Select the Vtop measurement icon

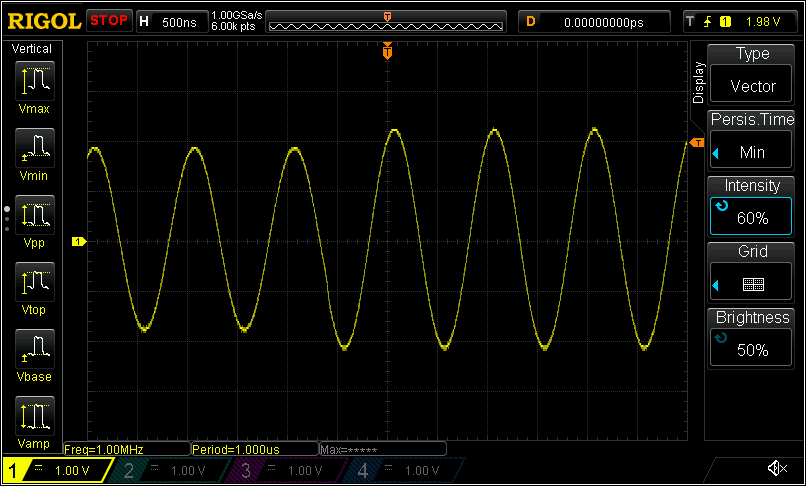35,287
